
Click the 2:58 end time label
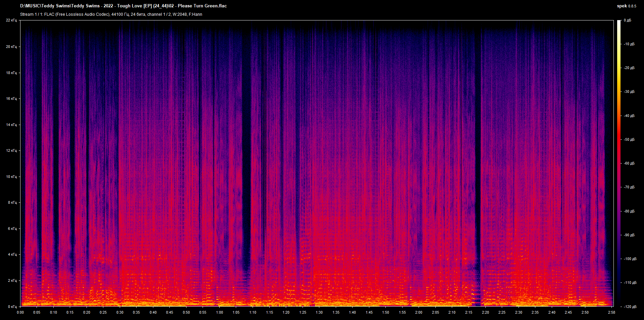point(612,312)
